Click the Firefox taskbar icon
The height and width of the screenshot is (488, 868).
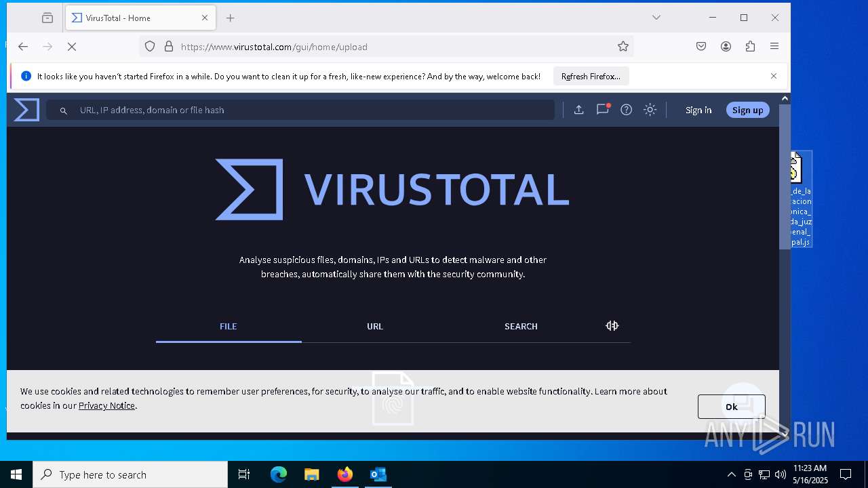click(345, 474)
